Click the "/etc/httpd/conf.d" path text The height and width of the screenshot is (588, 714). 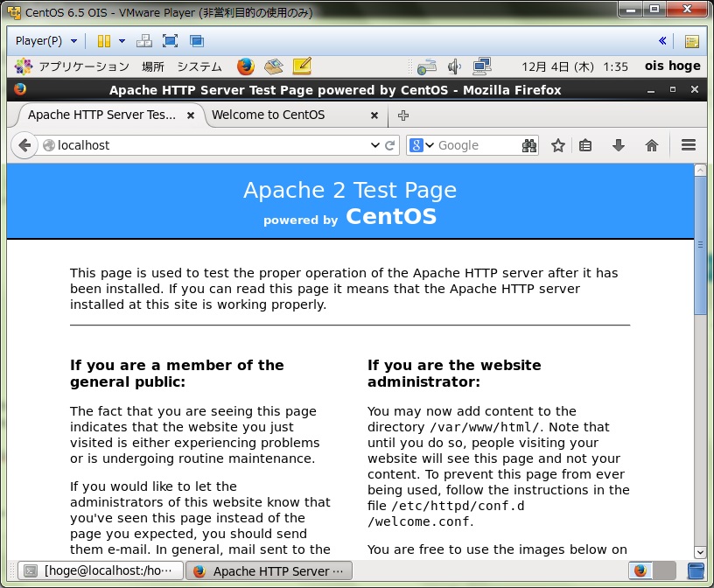tap(458, 506)
